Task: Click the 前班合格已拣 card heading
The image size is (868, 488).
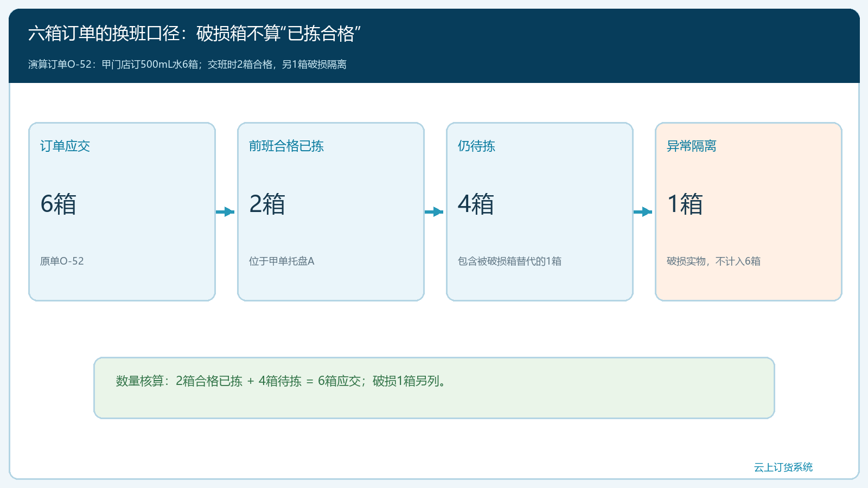Action: pyautogui.click(x=286, y=146)
